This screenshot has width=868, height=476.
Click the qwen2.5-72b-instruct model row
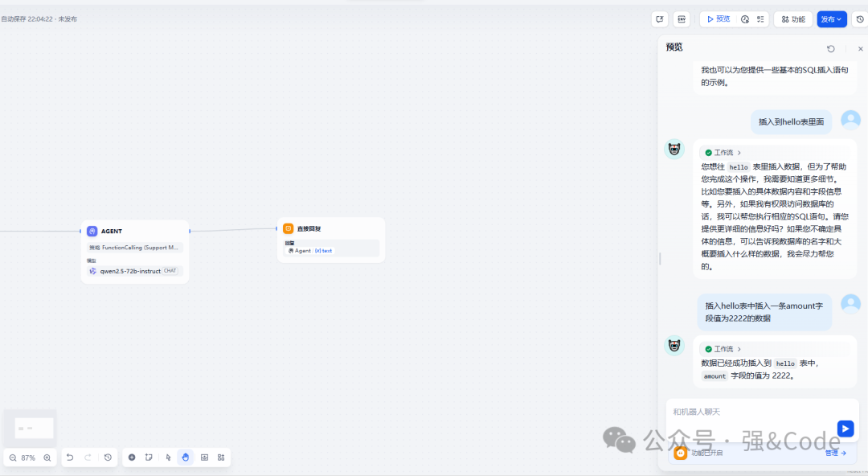tap(135, 271)
